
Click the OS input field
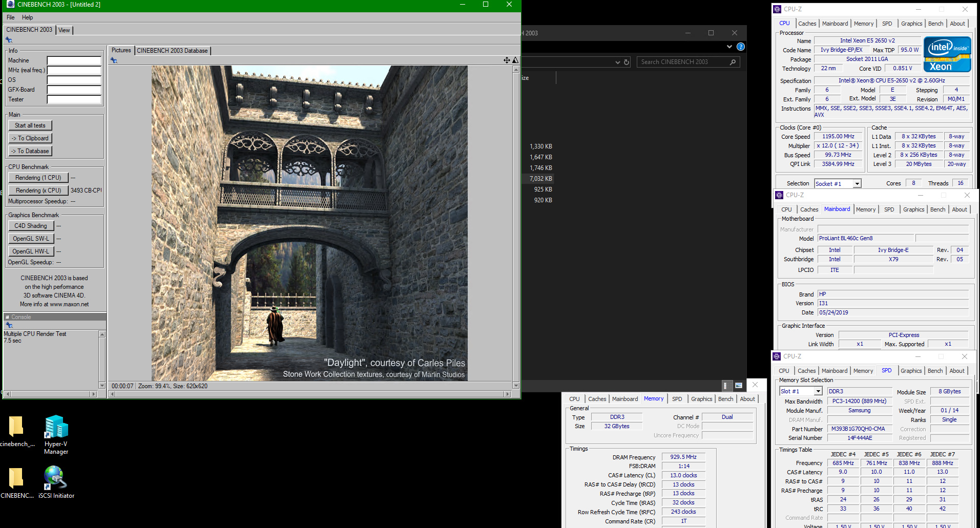pos(74,80)
